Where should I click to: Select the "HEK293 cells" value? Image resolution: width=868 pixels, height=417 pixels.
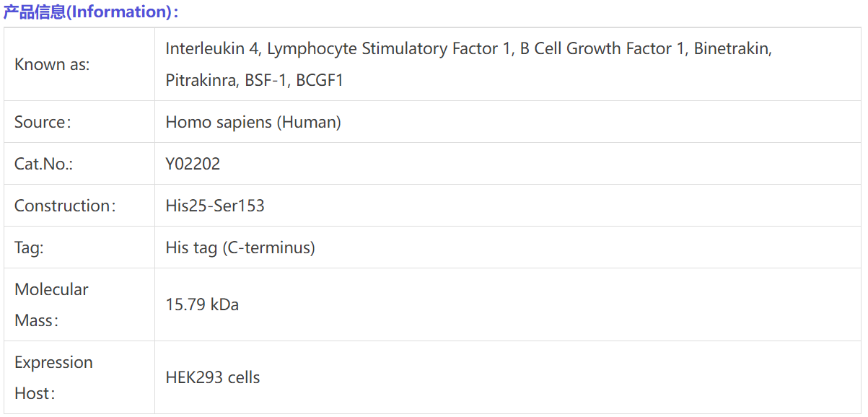[213, 377]
